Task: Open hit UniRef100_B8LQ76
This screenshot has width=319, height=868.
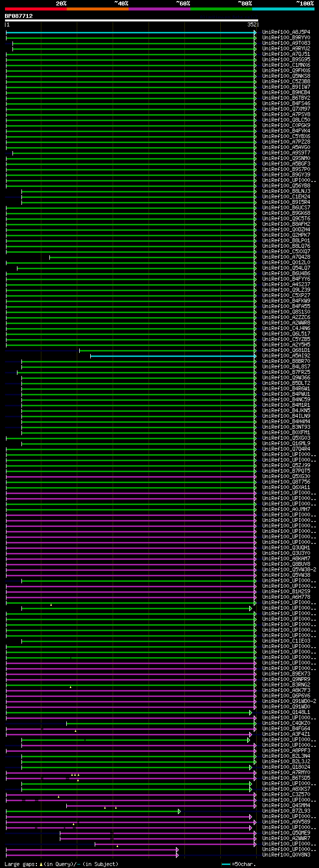Action: 286,246
